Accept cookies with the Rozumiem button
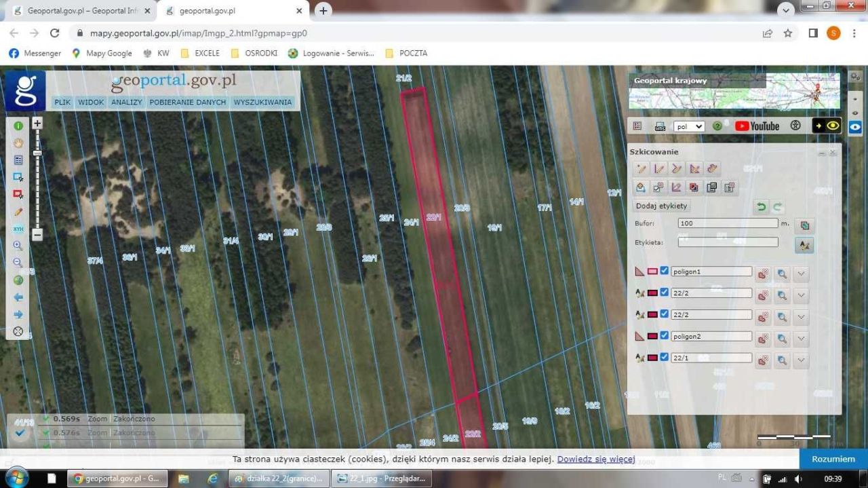This screenshot has height=488, width=868. 833,459
